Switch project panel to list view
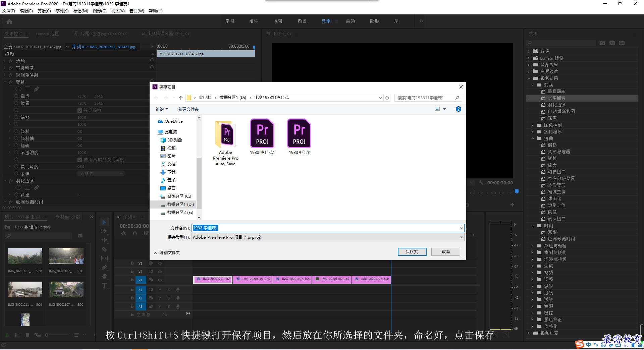 click(17, 335)
